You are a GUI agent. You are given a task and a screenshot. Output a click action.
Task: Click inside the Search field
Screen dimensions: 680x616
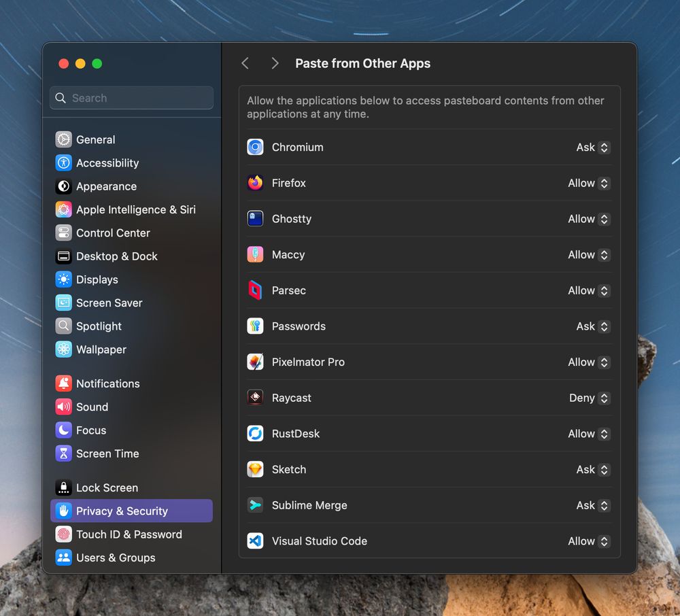[x=131, y=98]
